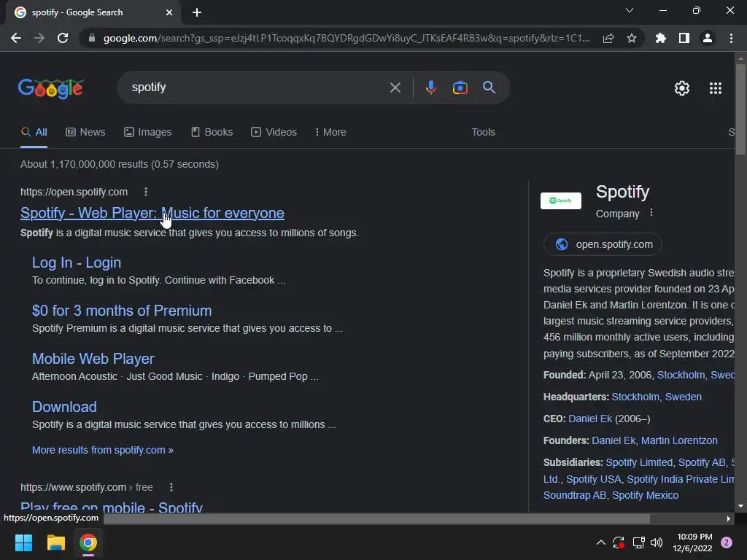Open $0 for 3 months Premium link

pos(122,311)
